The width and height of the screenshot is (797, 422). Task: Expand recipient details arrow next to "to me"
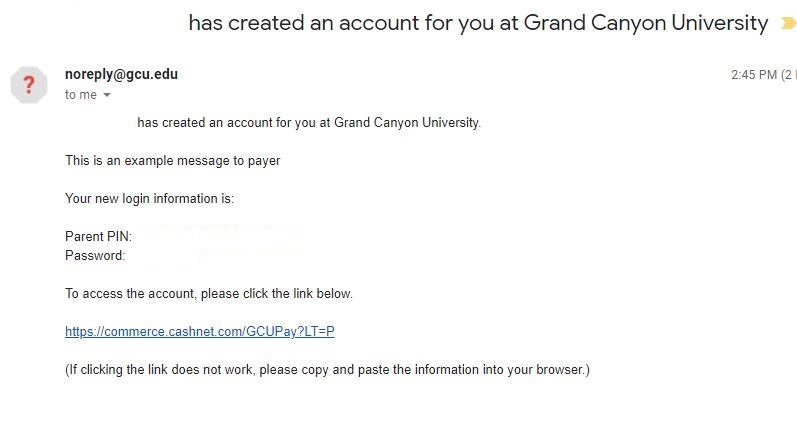point(107,95)
